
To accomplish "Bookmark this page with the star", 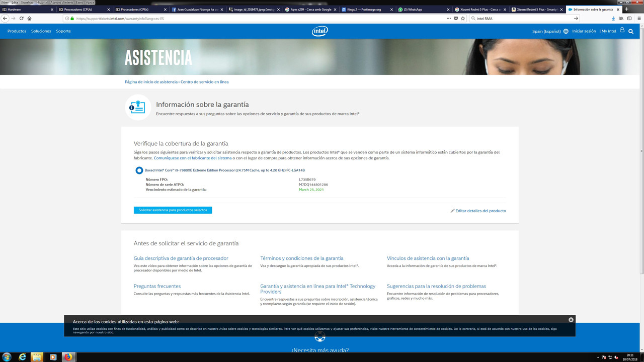I will pos(463,18).
